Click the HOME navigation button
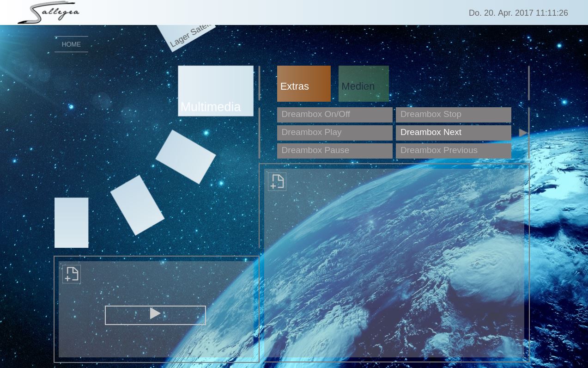Viewport: 588px width, 368px height. 71,44
